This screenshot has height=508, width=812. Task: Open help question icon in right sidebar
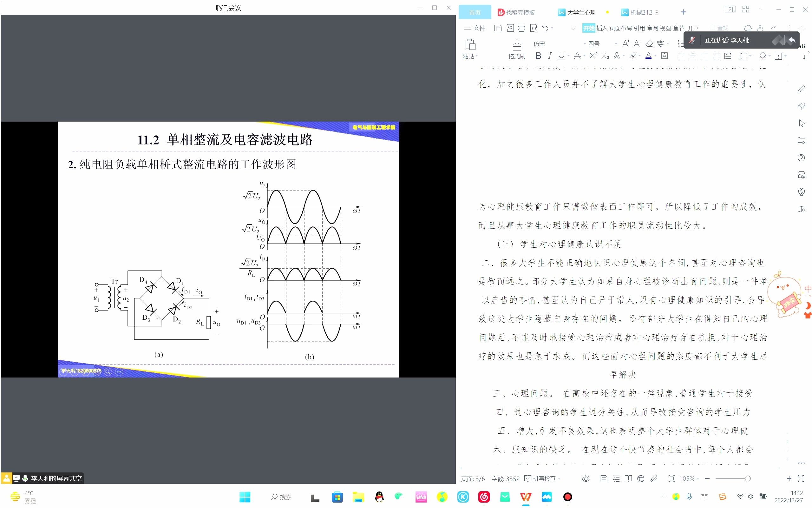tap(801, 158)
